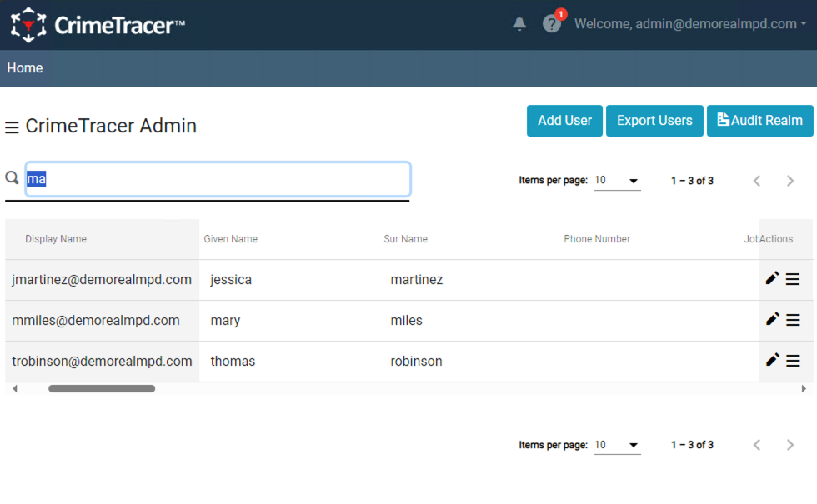Open the notifications bell
The image size is (817, 504).
click(x=519, y=24)
